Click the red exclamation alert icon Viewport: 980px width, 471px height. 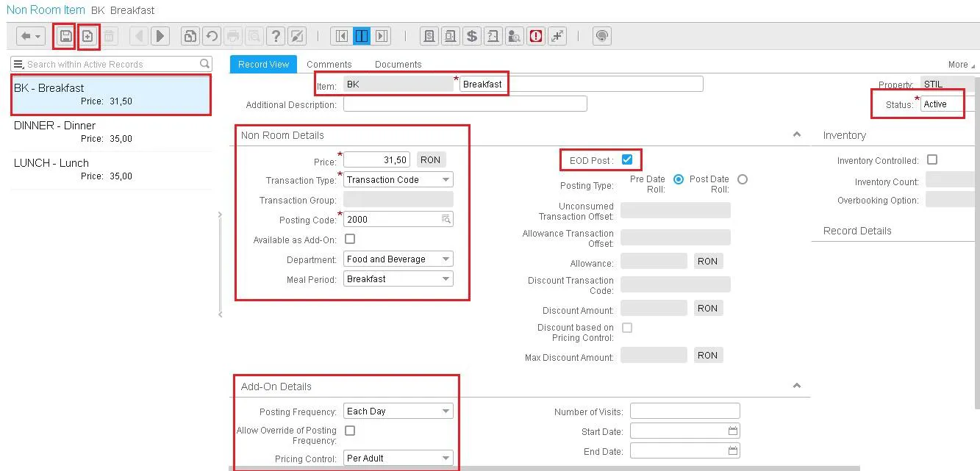click(x=536, y=35)
